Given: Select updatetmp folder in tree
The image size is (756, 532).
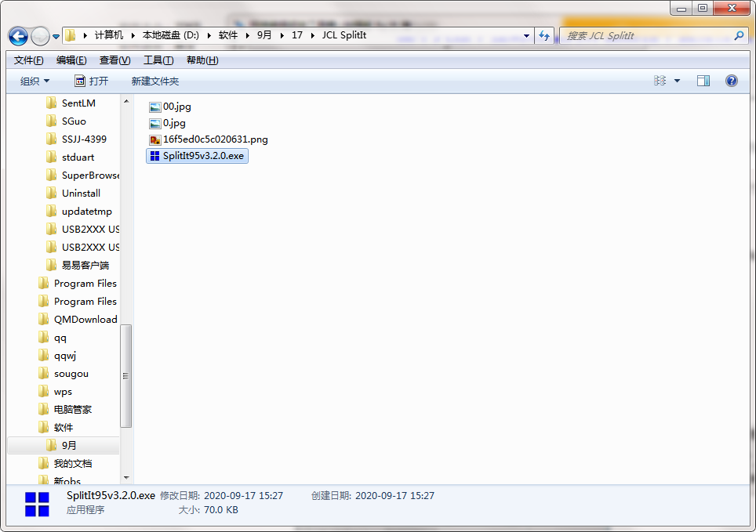Looking at the screenshot, I should point(79,211).
